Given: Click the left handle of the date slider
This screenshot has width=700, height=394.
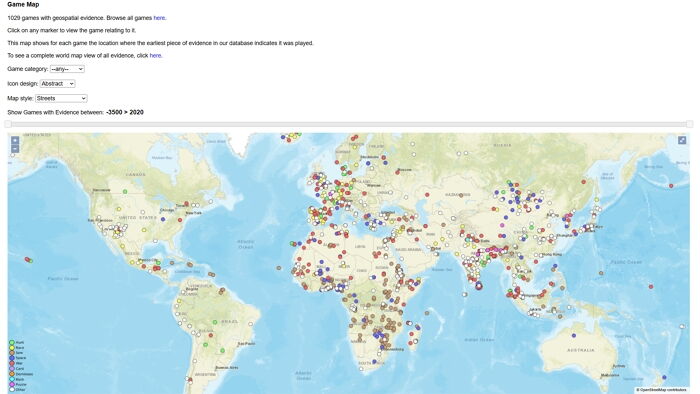Looking at the screenshot, I should tap(8, 124).
